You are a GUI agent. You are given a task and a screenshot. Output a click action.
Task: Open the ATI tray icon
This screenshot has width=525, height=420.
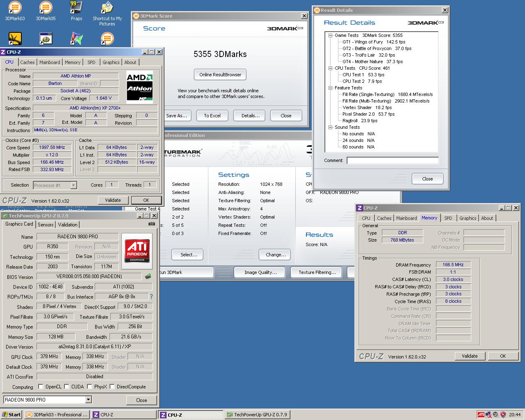click(x=481, y=415)
